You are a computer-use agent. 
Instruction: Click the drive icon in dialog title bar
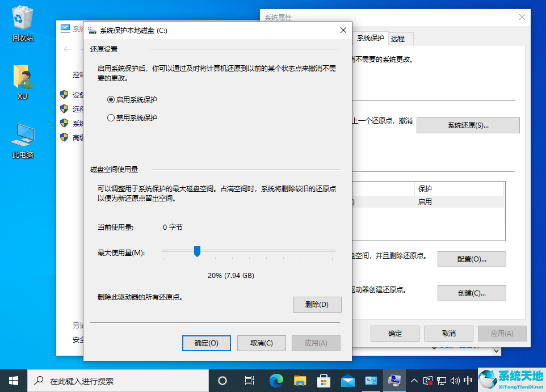coord(92,30)
